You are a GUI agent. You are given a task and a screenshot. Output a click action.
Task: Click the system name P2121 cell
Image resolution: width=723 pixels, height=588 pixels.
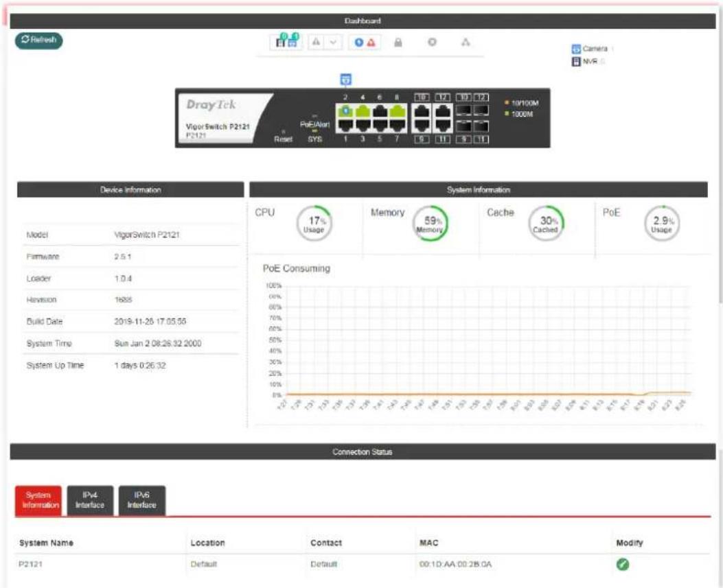30,564
